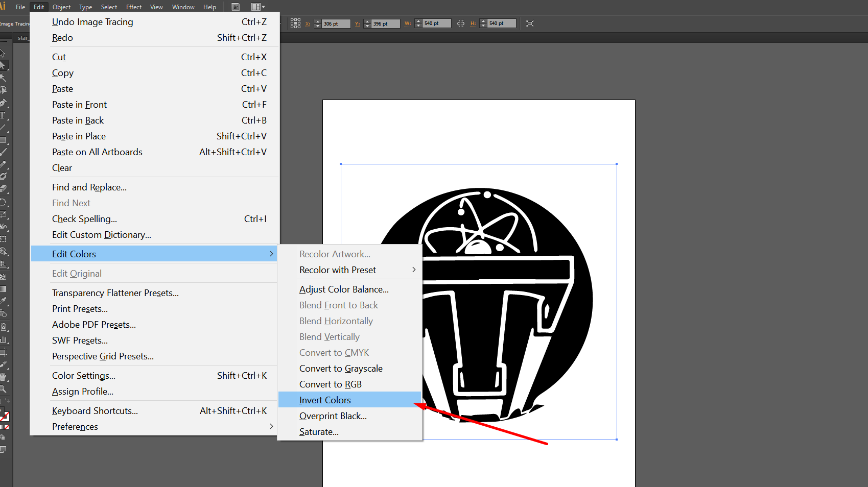Click the Y value field 396 pt
Screen dimensions: 868x487
(x=385, y=23)
